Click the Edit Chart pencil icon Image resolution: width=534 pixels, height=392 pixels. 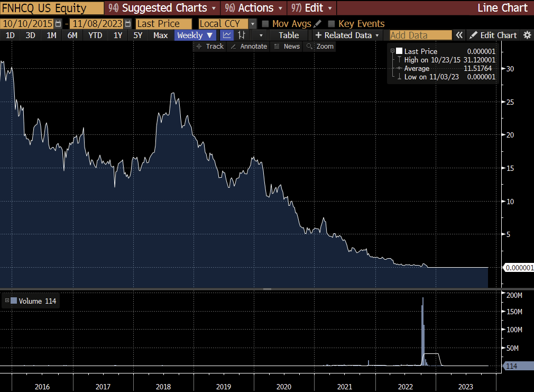[473, 35]
